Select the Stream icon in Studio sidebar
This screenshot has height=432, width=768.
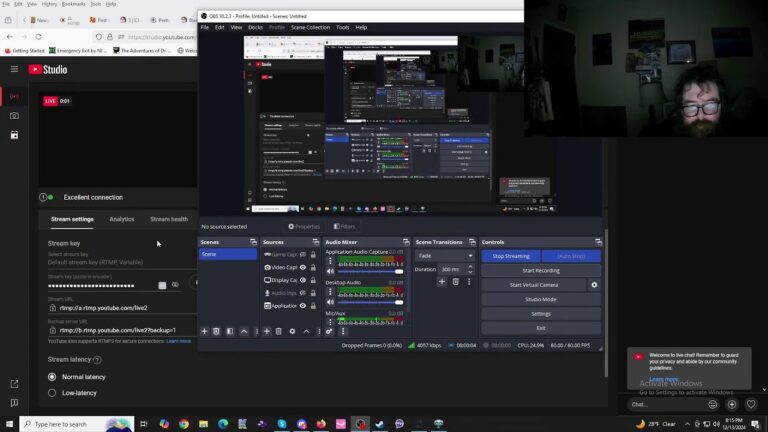[14, 96]
